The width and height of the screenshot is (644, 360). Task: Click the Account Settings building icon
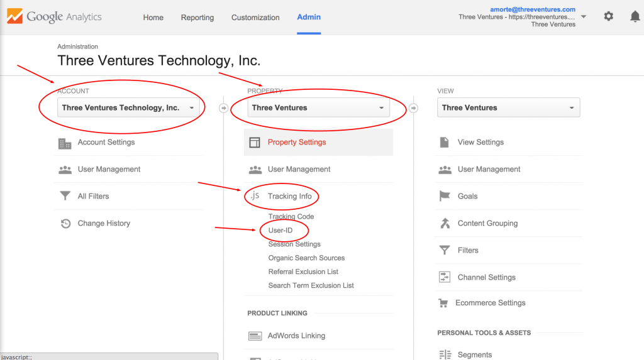65,143
